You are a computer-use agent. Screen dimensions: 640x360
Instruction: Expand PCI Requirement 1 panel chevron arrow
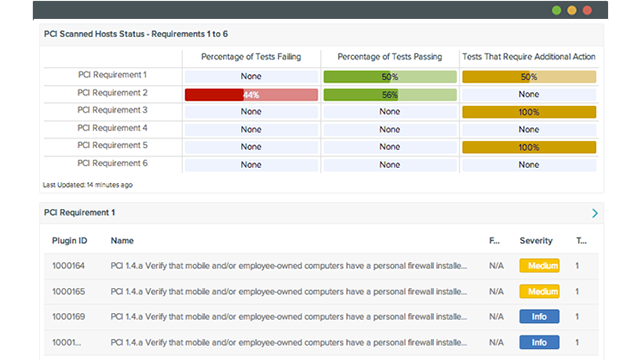click(x=595, y=213)
